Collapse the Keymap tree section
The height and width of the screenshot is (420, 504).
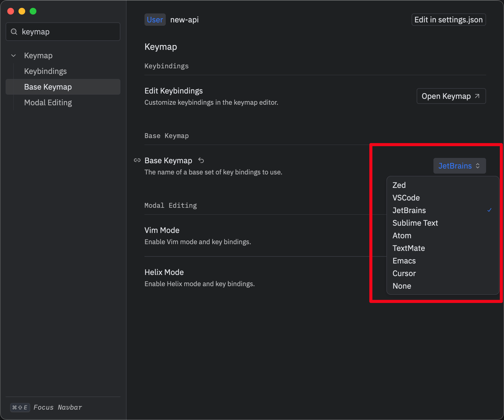tap(13, 55)
